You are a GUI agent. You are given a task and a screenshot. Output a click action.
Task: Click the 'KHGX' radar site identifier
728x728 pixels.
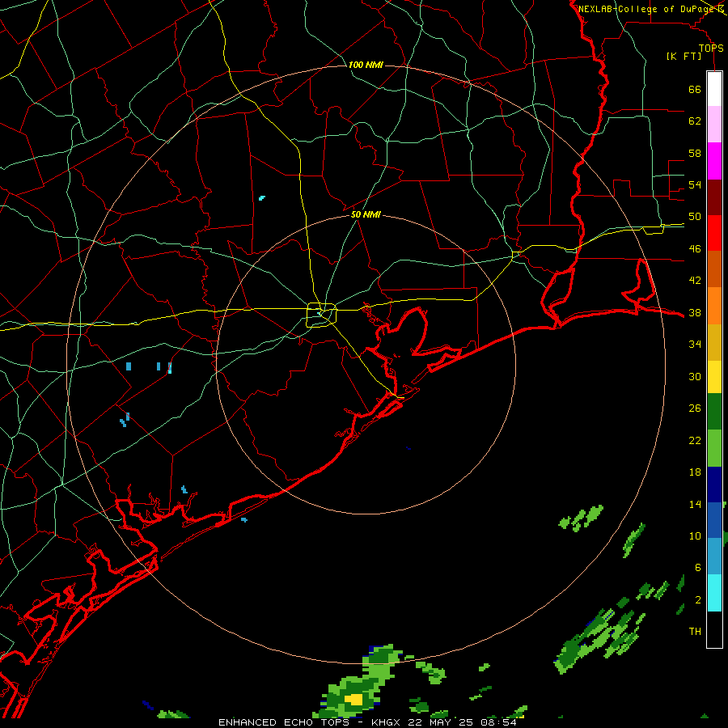click(x=388, y=722)
